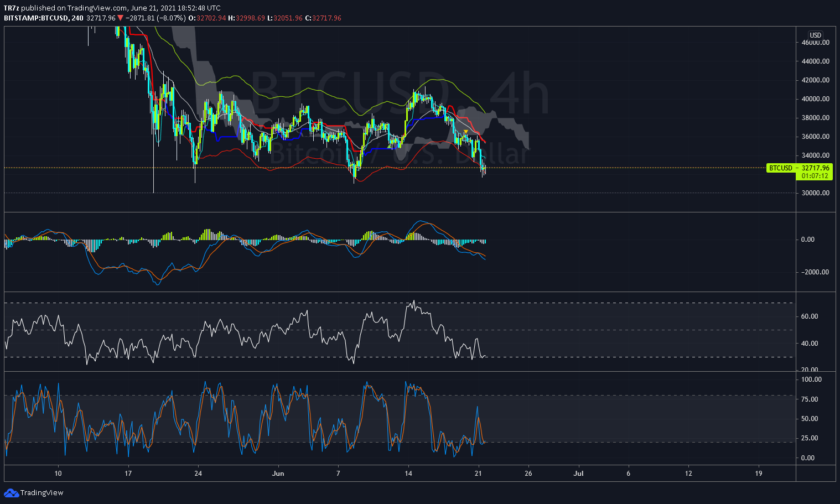Screen dimensions: 840x504
Task: Click the Jun label on the time axis
Action: (x=278, y=474)
